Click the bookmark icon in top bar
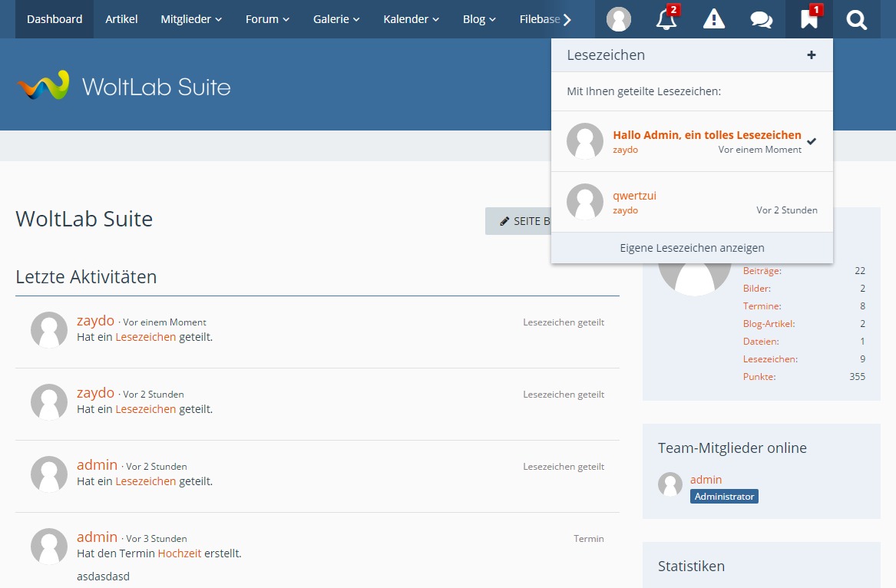 (x=808, y=19)
